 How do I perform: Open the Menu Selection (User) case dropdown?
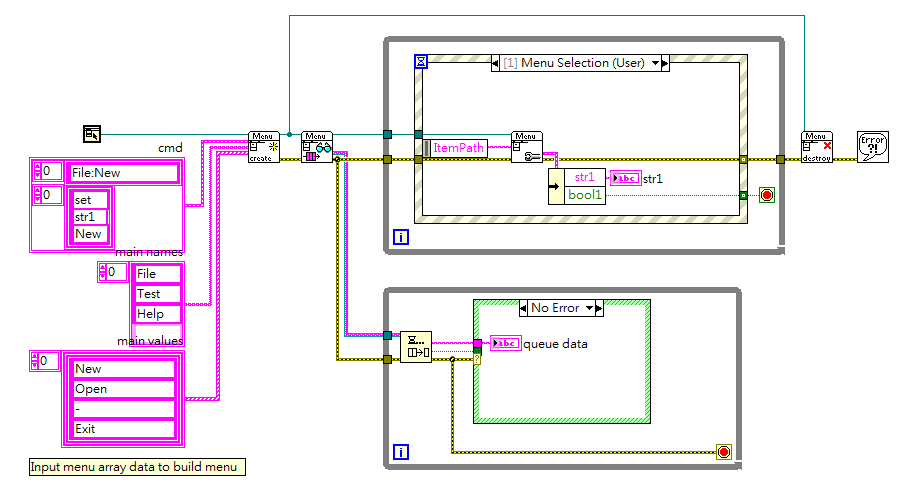click(656, 63)
